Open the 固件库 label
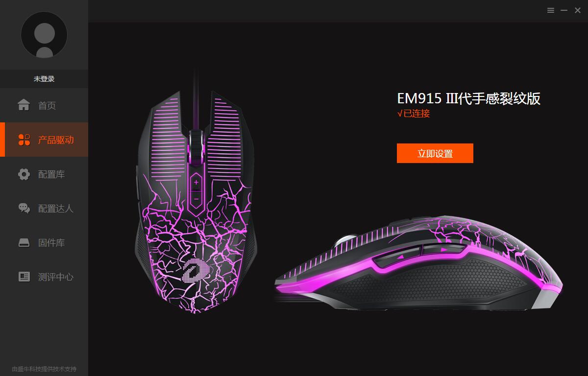The width and height of the screenshot is (588, 376). tap(51, 243)
